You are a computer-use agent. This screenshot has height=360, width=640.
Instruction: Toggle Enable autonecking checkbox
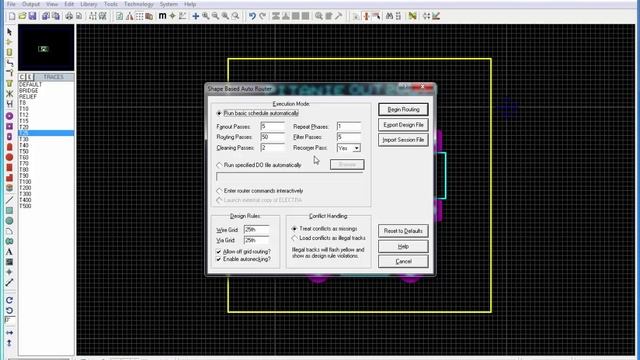point(243,259)
